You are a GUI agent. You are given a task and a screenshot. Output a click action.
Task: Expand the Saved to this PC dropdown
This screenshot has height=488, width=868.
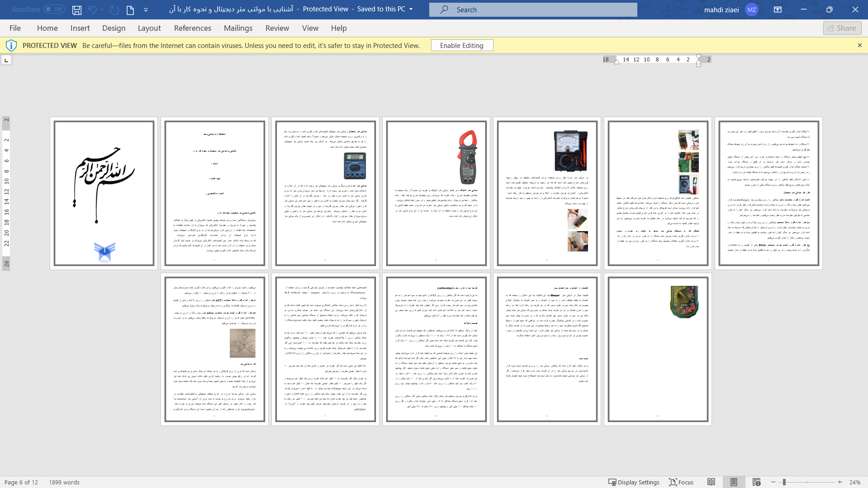coord(411,9)
